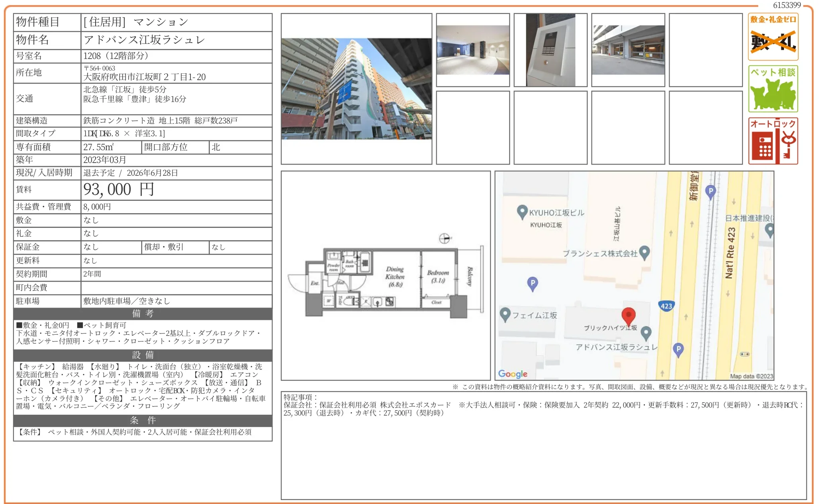Viewport: 819px width, 504px height.
Task: Click the ペット相談 pet badge icon
Action: 773,89
